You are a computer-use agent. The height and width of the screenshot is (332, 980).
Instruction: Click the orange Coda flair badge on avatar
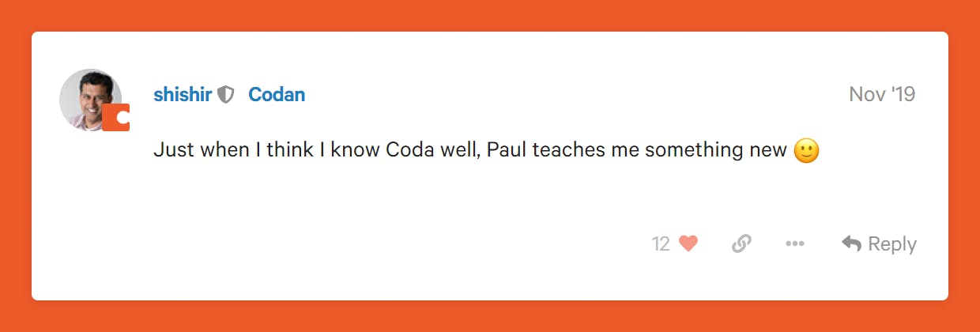tap(116, 118)
